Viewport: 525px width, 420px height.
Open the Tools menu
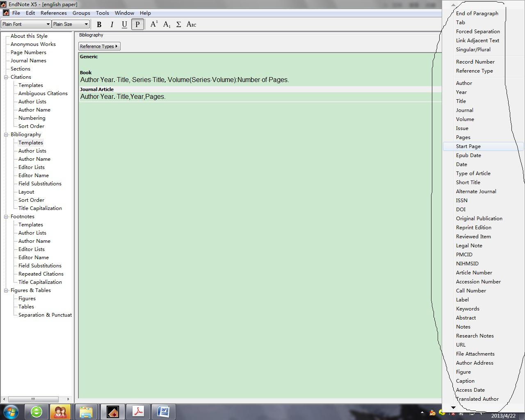coord(102,13)
